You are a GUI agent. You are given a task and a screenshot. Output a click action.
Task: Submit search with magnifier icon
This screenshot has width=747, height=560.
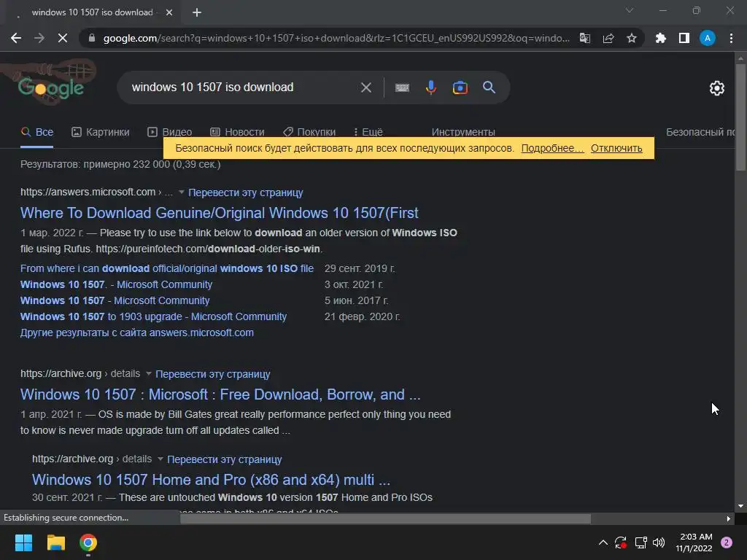click(x=489, y=87)
